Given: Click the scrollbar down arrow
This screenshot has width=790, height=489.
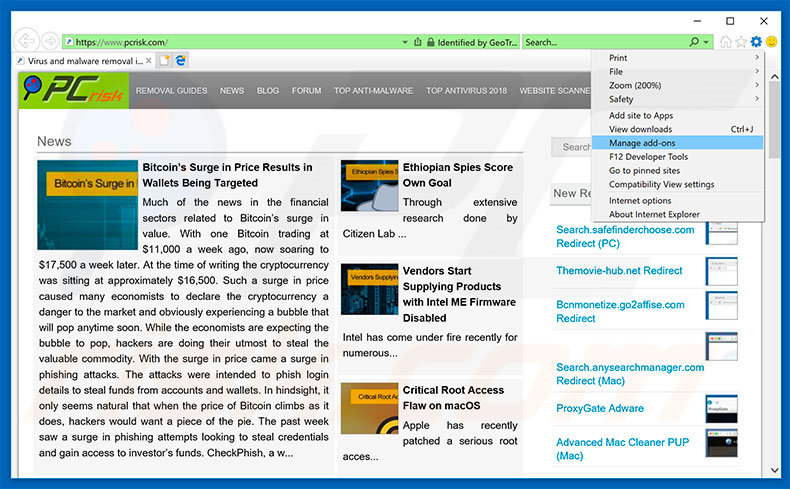Looking at the screenshot, I should pyautogui.click(x=775, y=470).
